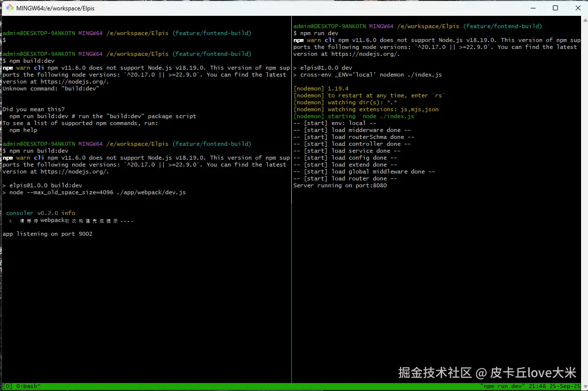Click '[start] load controller done' line

pyautogui.click(x=352, y=144)
